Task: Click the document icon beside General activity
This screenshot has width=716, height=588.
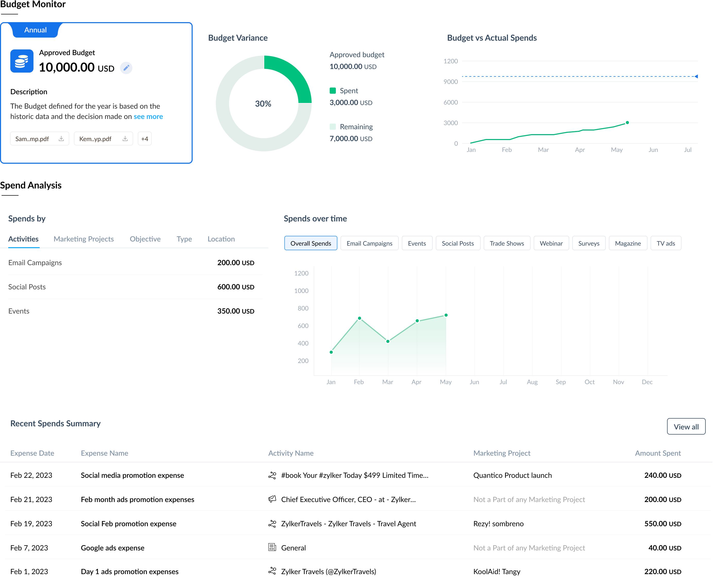Action: [x=272, y=548]
